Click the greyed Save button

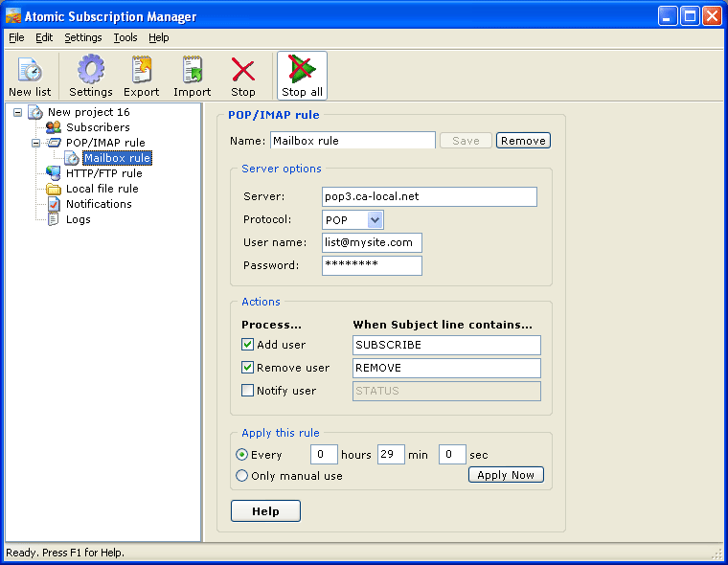pos(466,141)
